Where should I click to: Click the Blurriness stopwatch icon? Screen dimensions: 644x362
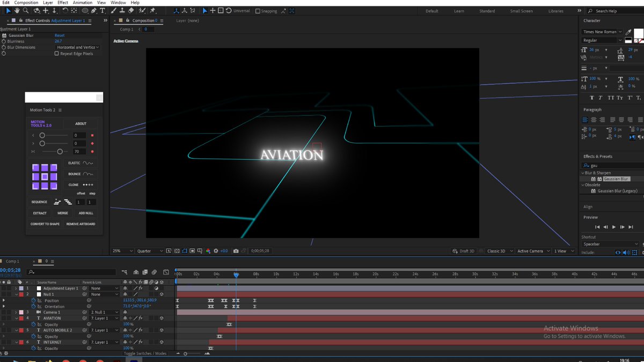click(4, 41)
